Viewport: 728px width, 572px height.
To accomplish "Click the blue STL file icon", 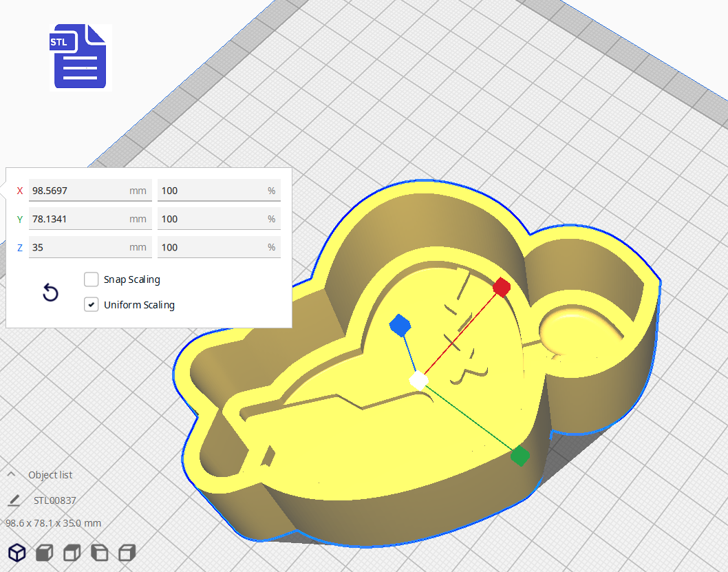I will (x=80, y=56).
